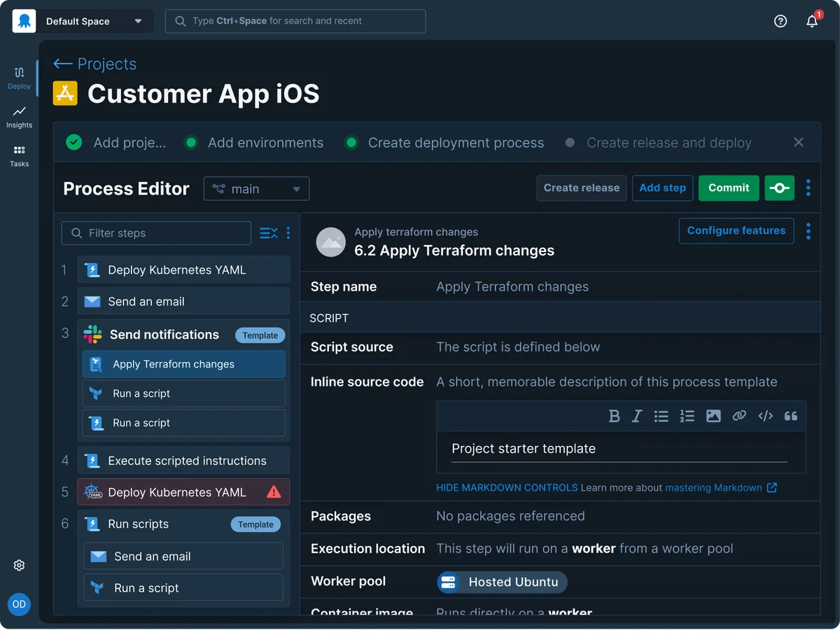
Task: Select step 2 Send an email
Action: tap(183, 302)
